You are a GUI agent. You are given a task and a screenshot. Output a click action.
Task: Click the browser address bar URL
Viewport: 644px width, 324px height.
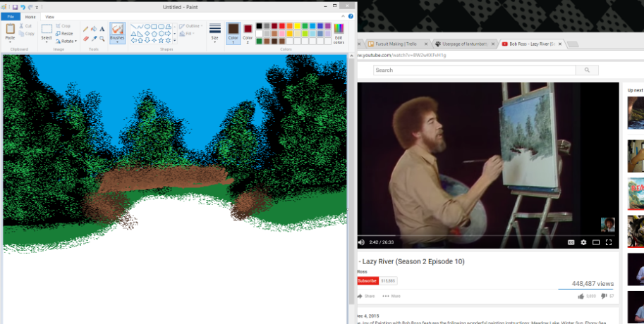(x=401, y=56)
